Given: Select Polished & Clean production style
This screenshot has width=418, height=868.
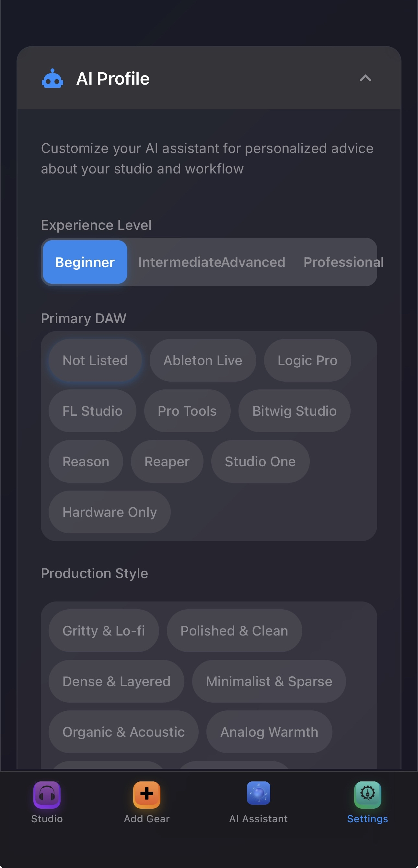Looking at the screenshot, I should [234, 631].
